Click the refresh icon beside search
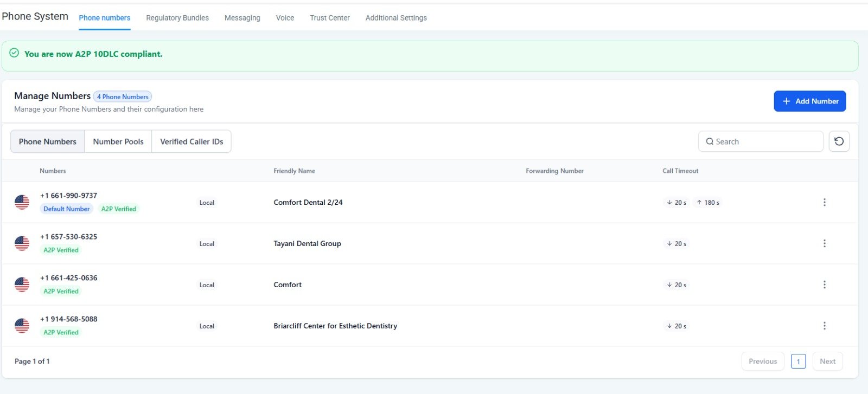The width and height of the screenshot is (868, 394). click(839, 141)
